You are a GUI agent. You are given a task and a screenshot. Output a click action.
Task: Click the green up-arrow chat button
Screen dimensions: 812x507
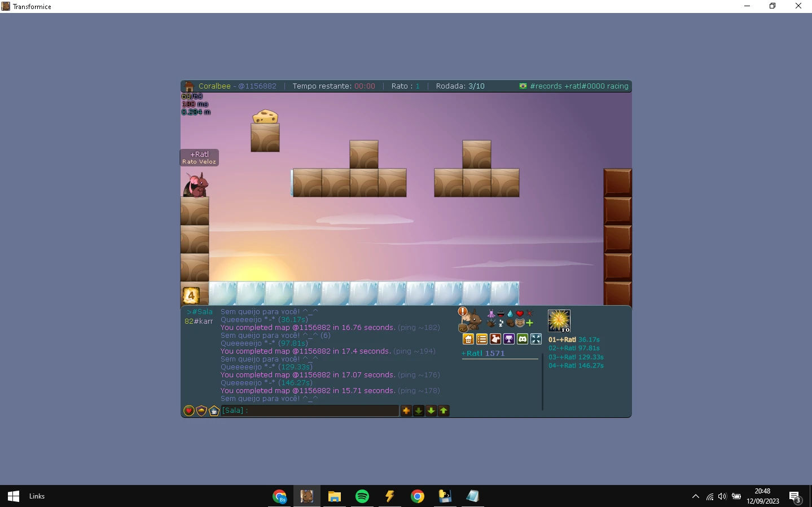444,411
